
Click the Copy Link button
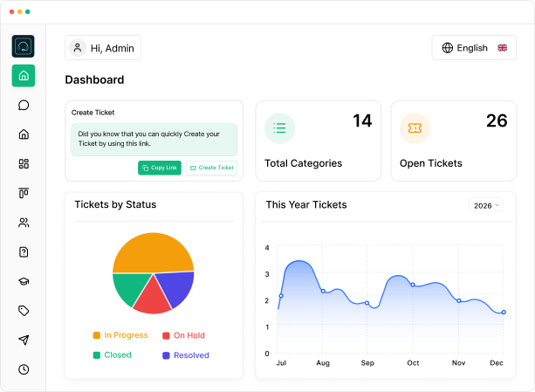160,168
